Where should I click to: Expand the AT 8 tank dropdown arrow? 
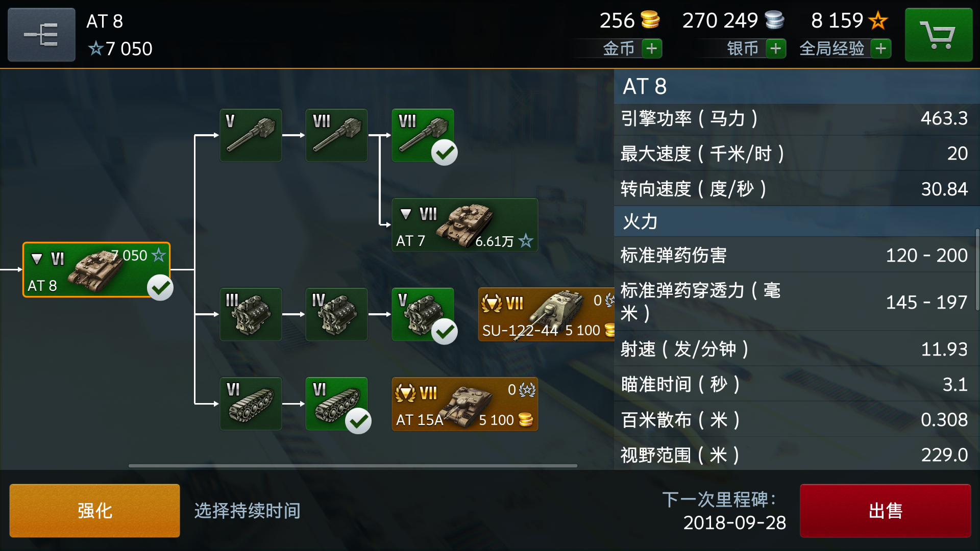point(37,259)
